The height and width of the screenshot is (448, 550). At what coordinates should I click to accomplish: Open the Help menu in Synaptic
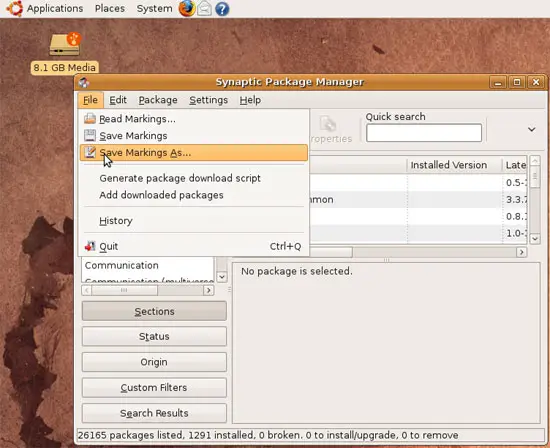click(x=250, y=100)
